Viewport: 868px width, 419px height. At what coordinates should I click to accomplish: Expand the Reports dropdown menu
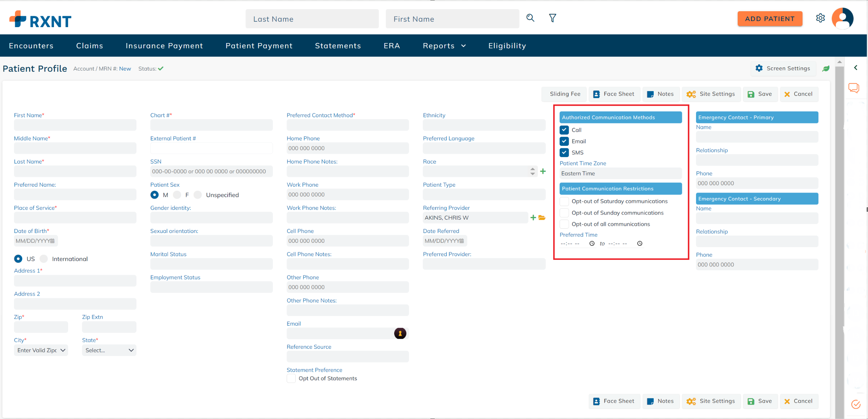[444, 45]
